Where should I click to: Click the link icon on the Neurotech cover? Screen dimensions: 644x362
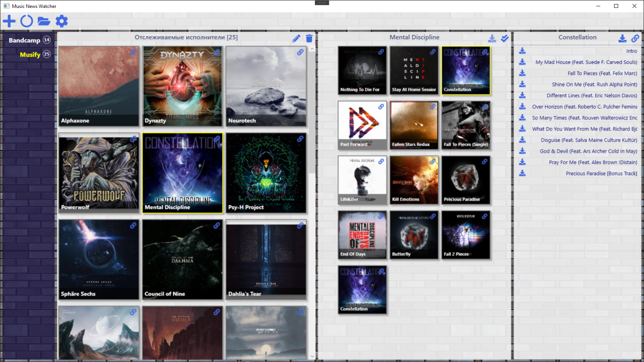click(301, 51)
